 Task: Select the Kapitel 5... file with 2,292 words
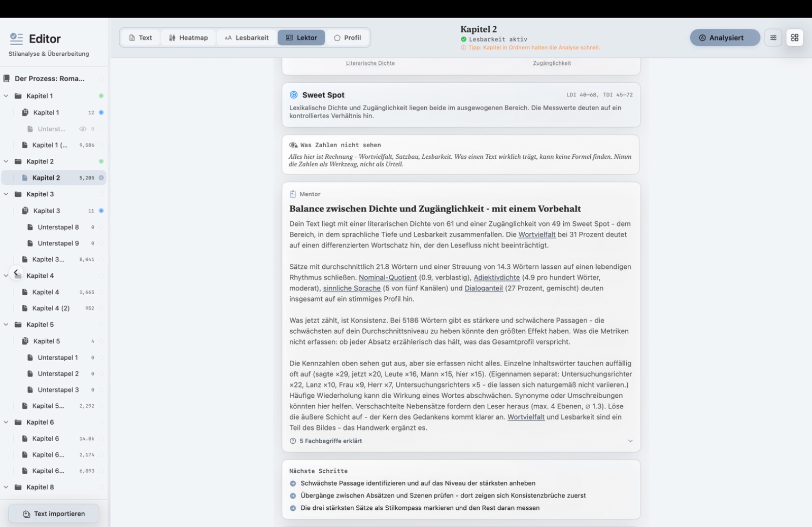[x=54, y=406]
